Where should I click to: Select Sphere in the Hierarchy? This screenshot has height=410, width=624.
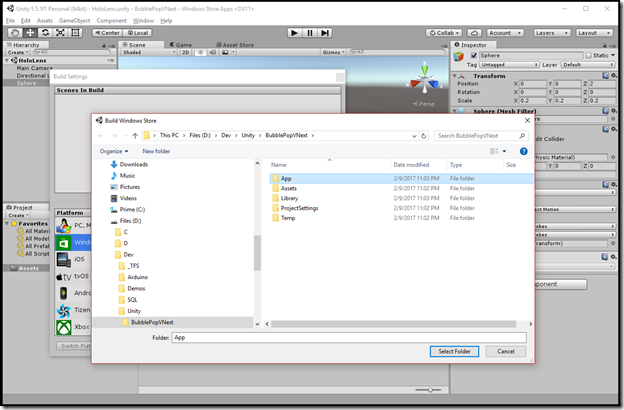click(x=27, y=83)
